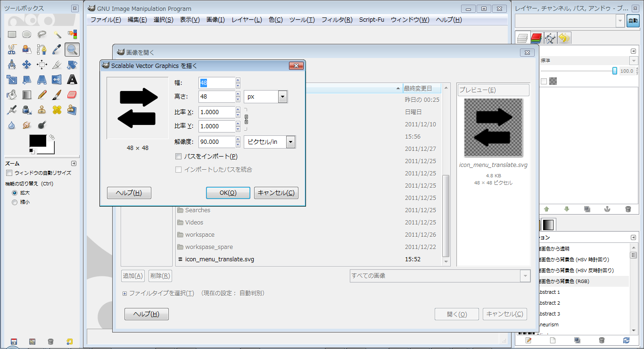Open the Script-Fu menu
The height and width of the screenshot is (349, 644).
click(x=372, y=20)
